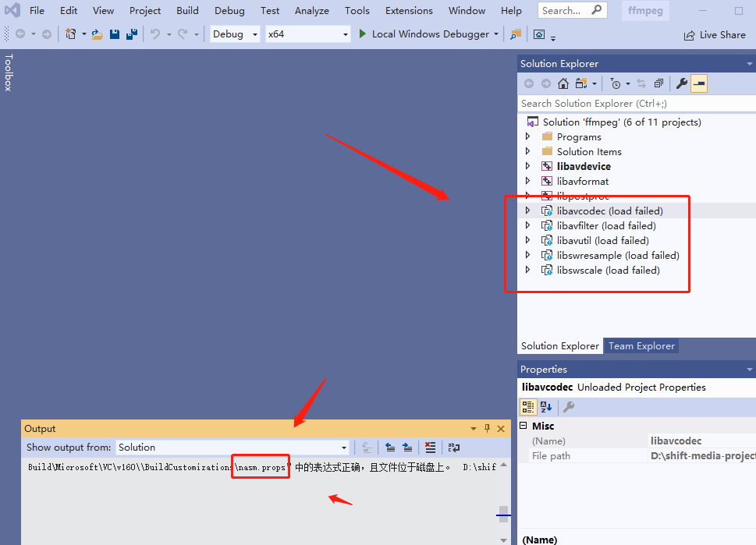
Task: Open the Build menu
Action: [x=187, y=11]
